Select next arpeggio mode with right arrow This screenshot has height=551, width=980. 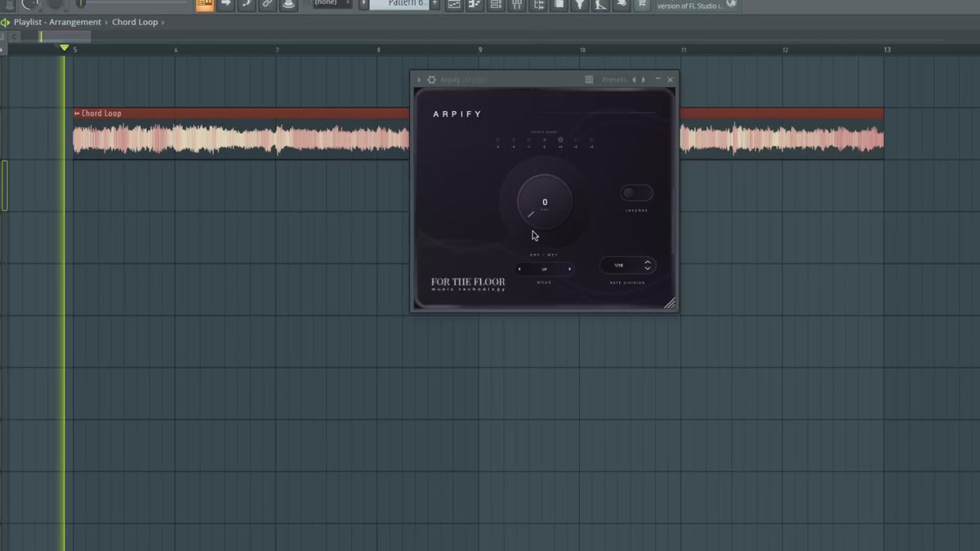coord(569,269)
